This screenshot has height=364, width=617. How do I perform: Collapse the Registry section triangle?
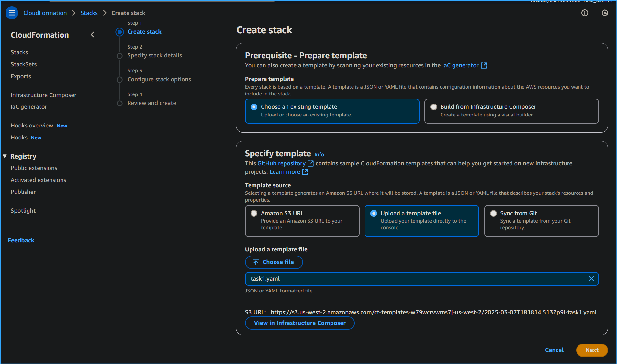[5, 156]
